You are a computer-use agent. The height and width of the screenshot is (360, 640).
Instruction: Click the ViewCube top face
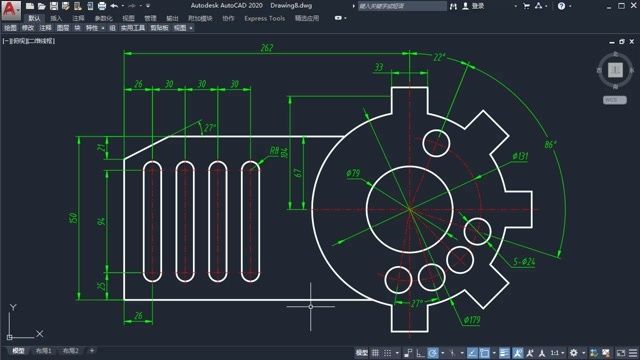point(615,70)
